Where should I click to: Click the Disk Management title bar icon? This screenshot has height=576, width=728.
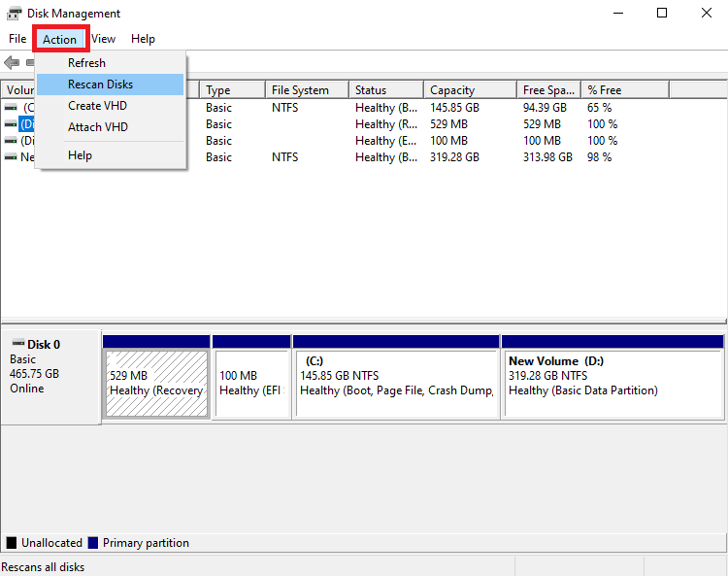point(14,14)
